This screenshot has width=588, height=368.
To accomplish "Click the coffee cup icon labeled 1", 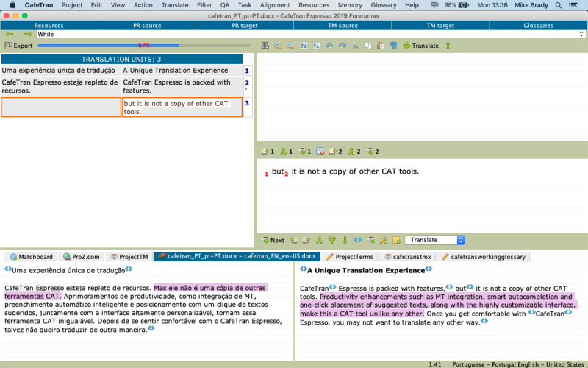I will [x=304, y=152].
